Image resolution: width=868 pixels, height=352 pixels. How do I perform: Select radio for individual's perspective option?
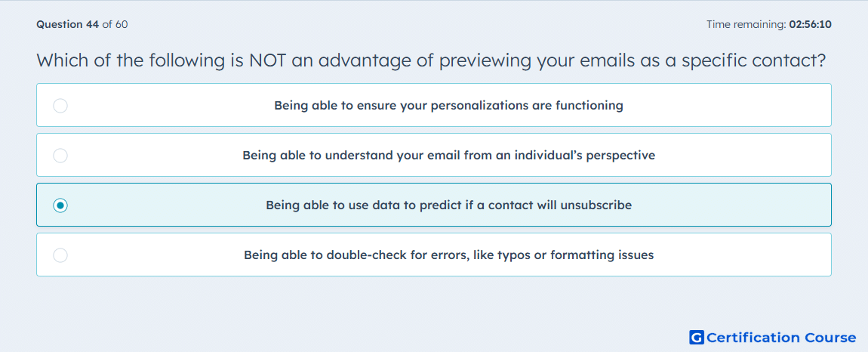click(60, 155)
